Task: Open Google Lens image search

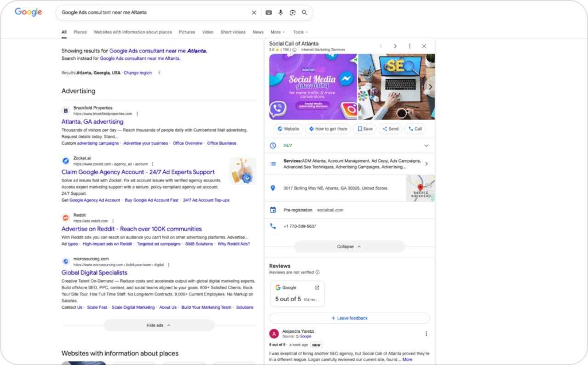Action: [293, 12]
